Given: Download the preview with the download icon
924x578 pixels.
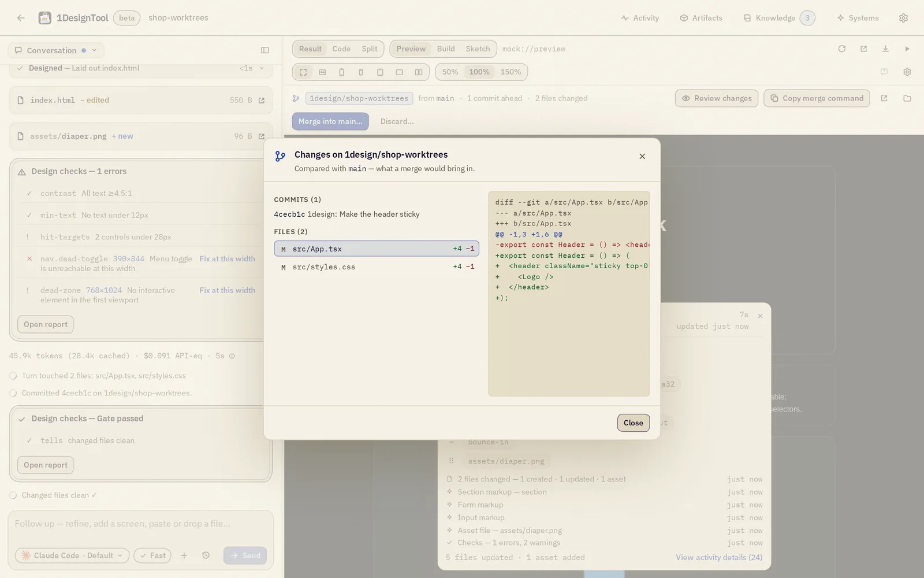Looking at the screenshot, I should coord(885,49).
